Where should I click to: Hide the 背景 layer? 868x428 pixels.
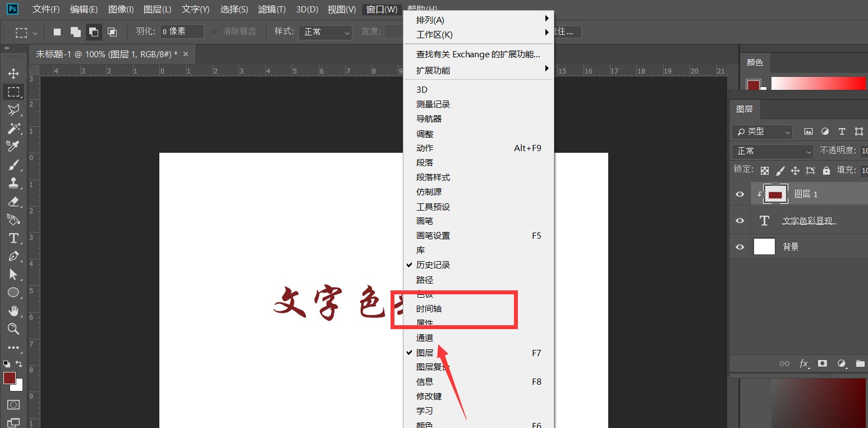(740, 247)
